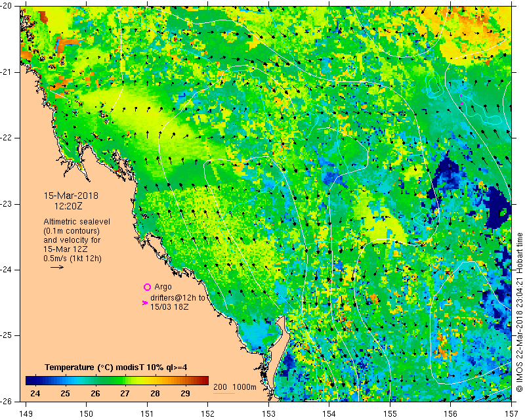Click the cyan 200m contour legend line

[x=224, y=393]
